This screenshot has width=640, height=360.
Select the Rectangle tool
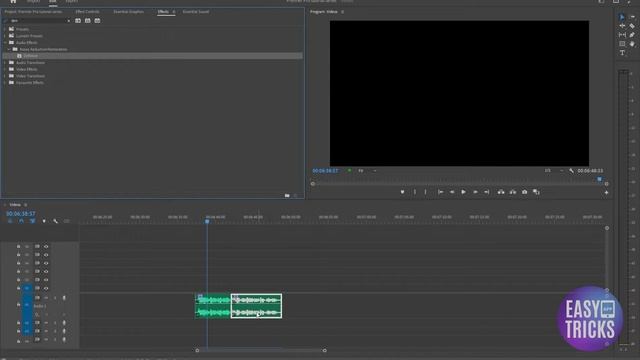pyautogui.click(x=622, y=44)
